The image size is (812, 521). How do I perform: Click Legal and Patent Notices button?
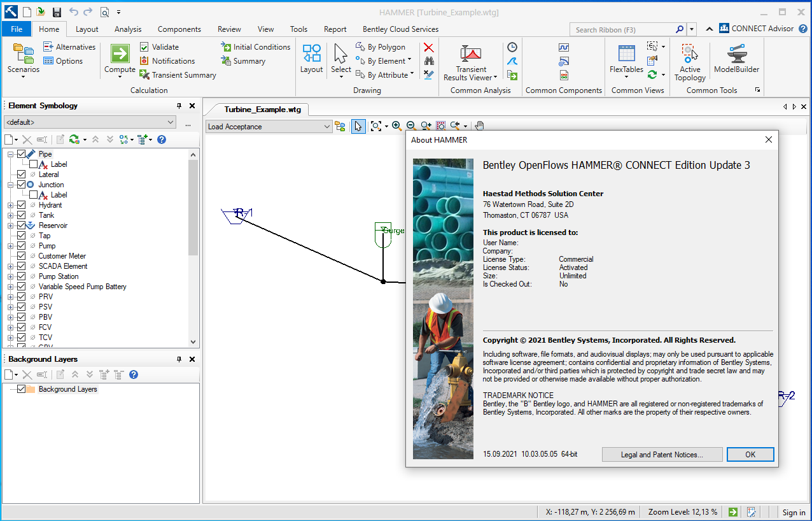coord(662,455)
